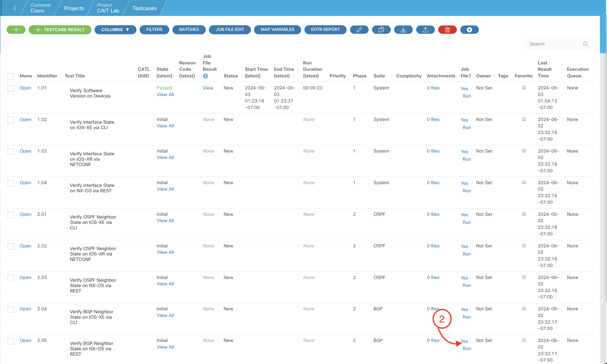Go to the Projects breadcrumb tab

74,8
